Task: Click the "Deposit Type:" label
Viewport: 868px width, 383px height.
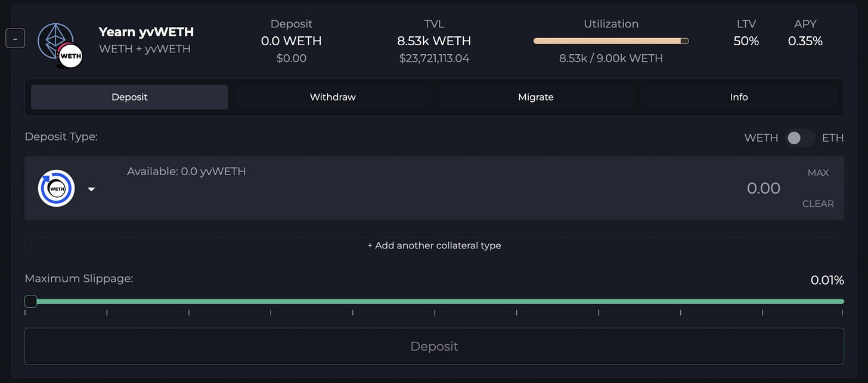Action: tap(61, 136)
